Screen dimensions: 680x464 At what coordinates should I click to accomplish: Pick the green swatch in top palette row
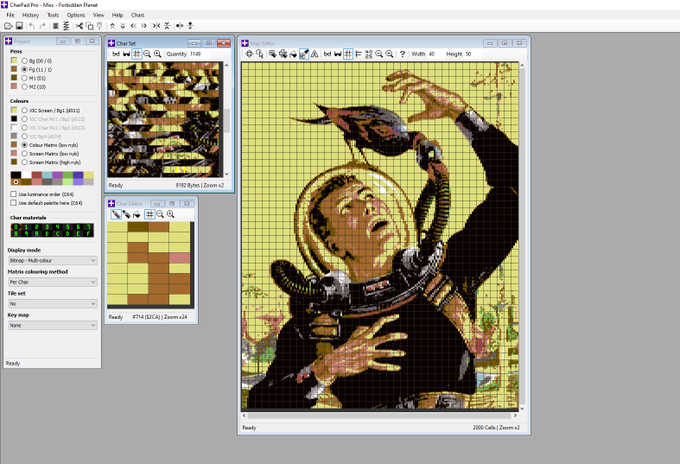68,175
